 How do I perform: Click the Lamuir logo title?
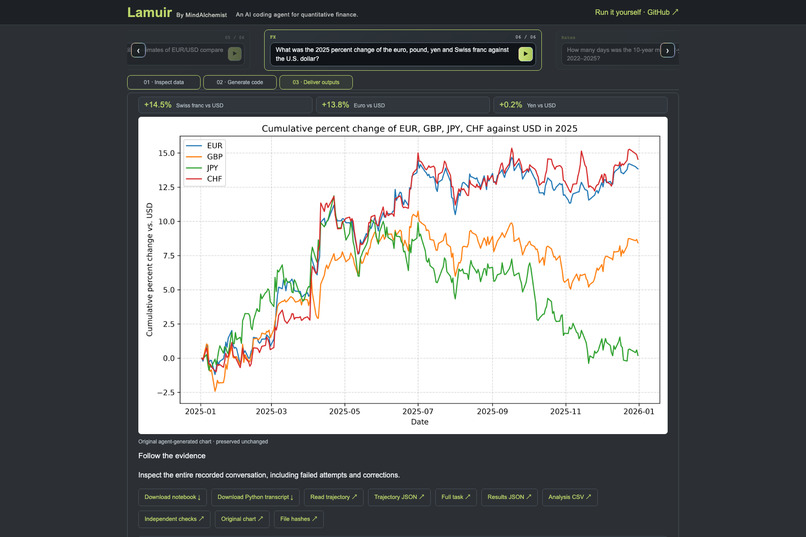(149, 12)
